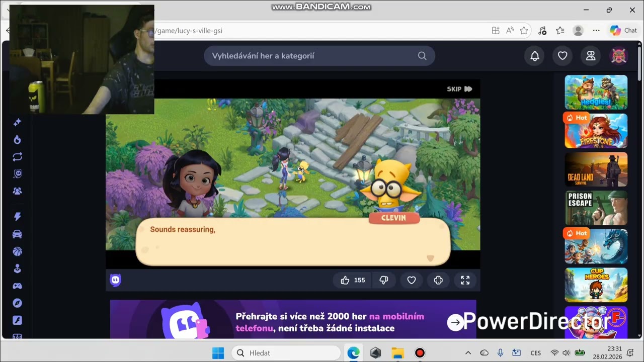
Task: Click the Hledat taskbar search box
Action: tap(286, 353)
